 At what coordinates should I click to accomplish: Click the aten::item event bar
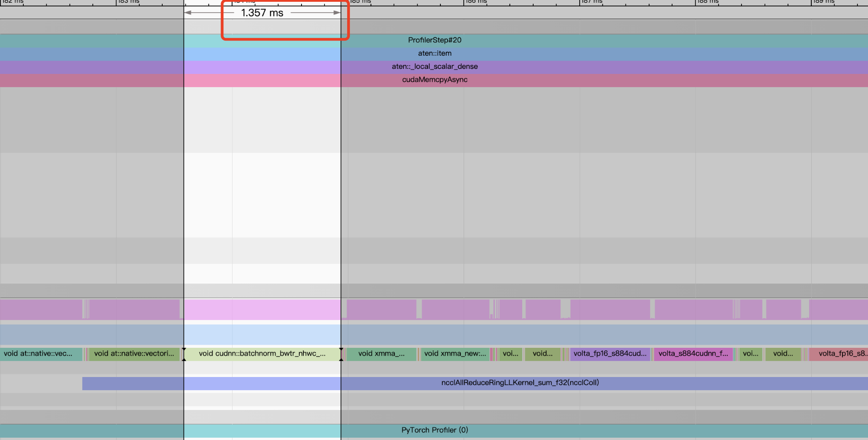pos(434,53)
